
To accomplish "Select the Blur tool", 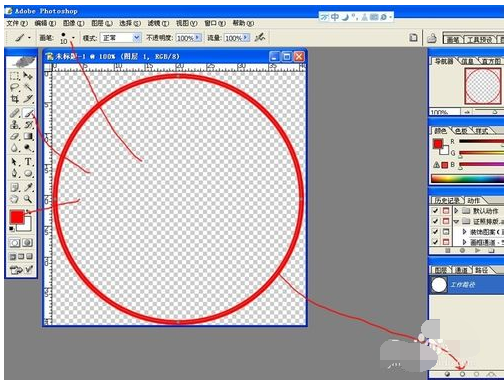I will (14, 148).
